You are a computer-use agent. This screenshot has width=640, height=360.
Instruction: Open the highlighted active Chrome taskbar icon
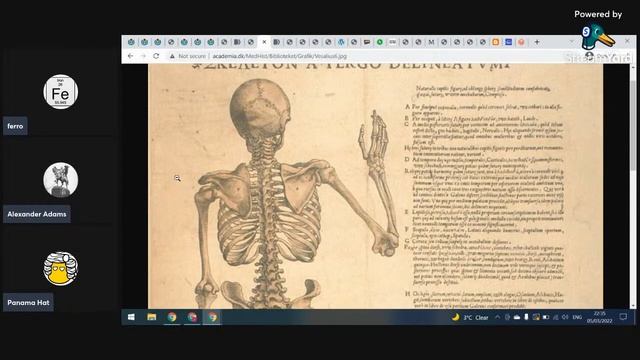pyautogui.click(x=213, y=317)
